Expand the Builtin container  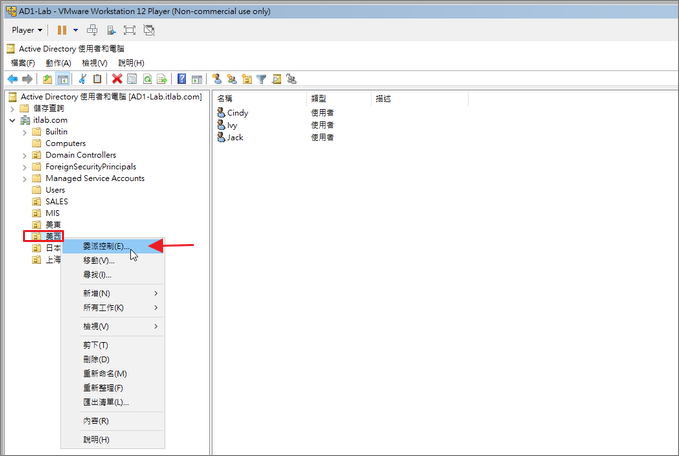tap(24, 132)
